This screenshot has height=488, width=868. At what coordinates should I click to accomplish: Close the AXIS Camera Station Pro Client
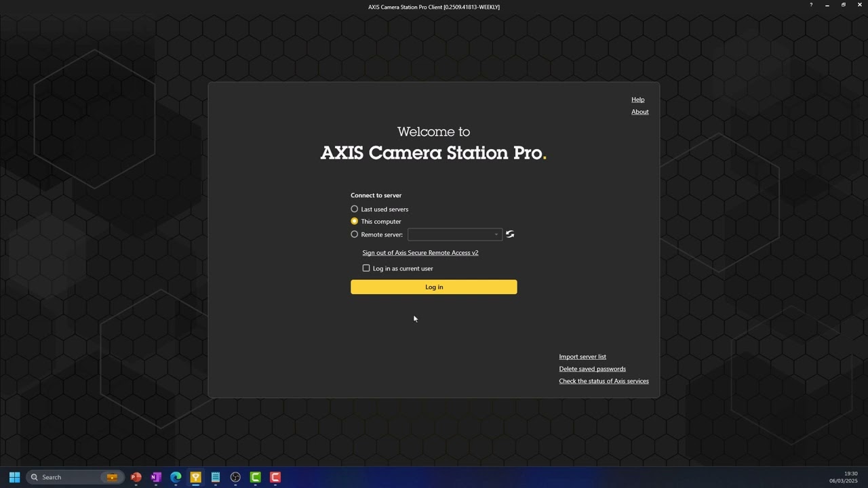pos(860,5)
